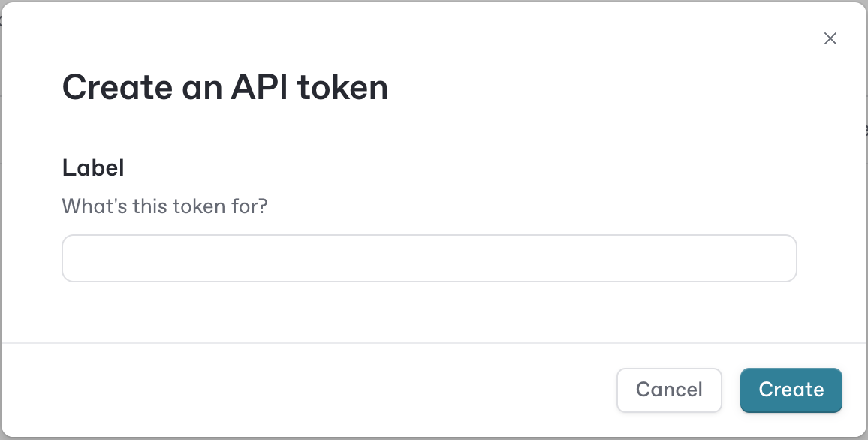The image size is (868, 440).
Task: Exit the API token modal via X
Action: [830, 38]
